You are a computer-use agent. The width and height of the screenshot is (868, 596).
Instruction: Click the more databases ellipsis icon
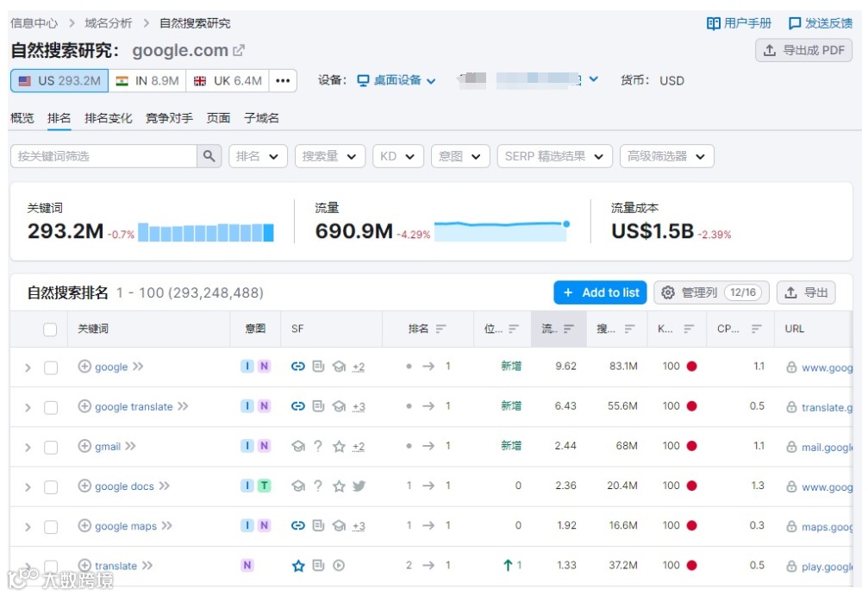283,81
